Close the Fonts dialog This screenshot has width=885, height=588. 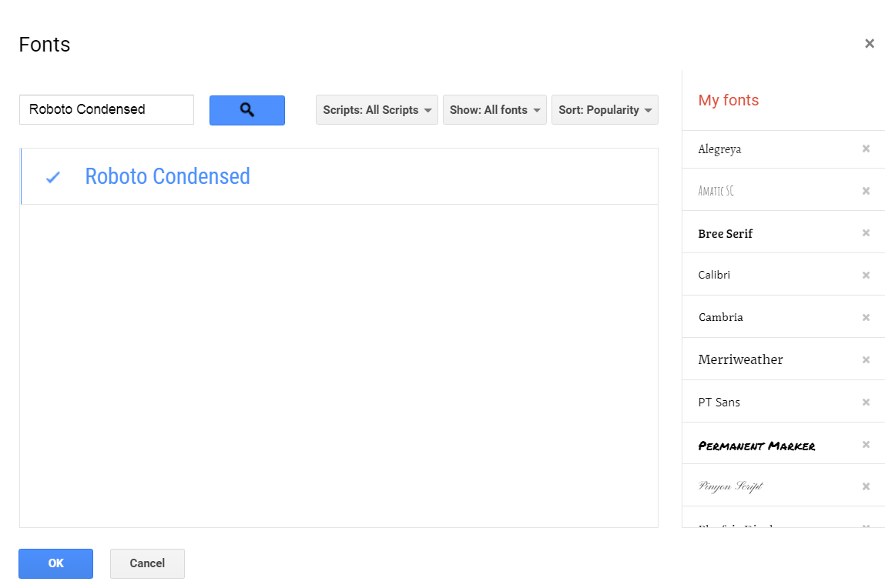[x=869, y=44]
